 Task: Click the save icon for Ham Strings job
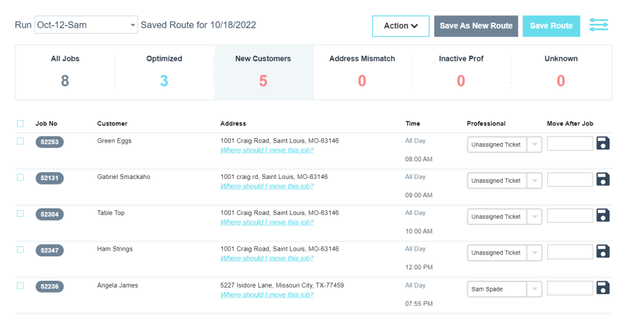[x=602, y=252]
